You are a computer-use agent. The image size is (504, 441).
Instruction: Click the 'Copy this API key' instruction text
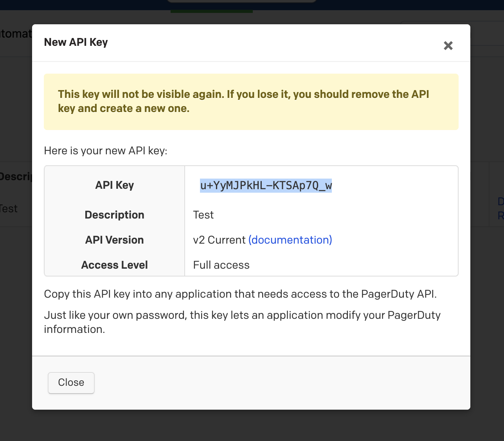click(x=240, y=294)
